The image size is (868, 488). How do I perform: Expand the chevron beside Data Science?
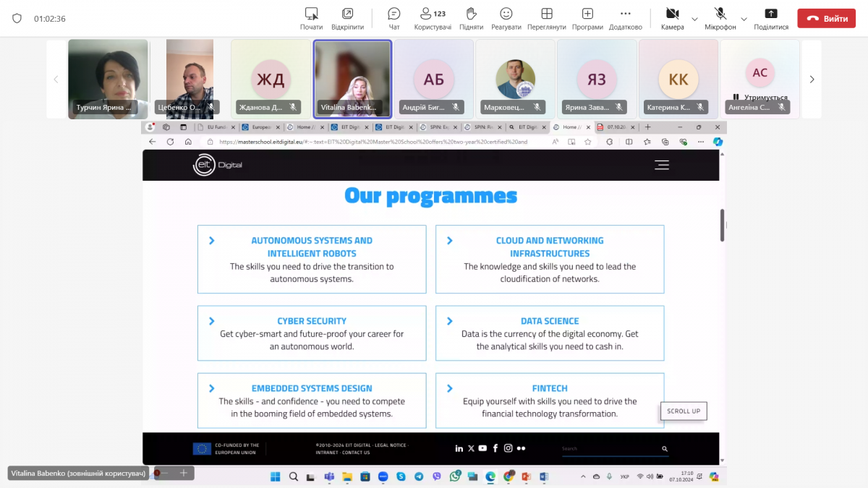pyautogui.click(x=449, y=321)
